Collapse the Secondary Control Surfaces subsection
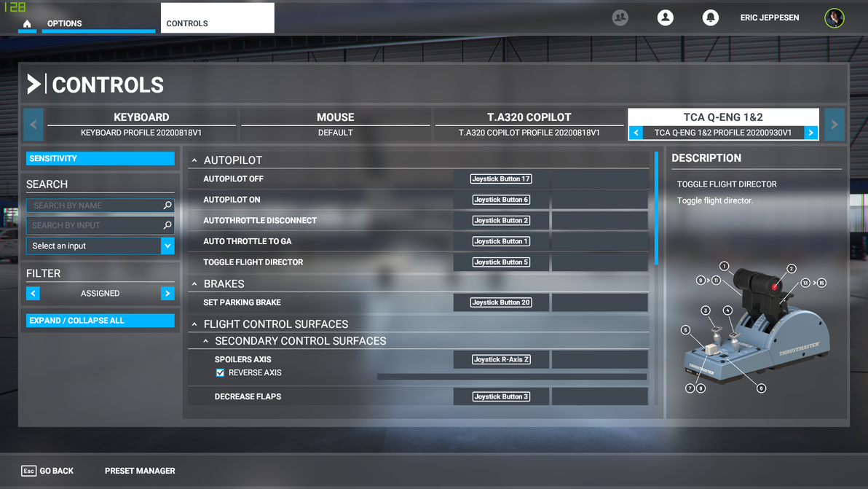This screenshot has width=868, height=489. coord(205,341)
